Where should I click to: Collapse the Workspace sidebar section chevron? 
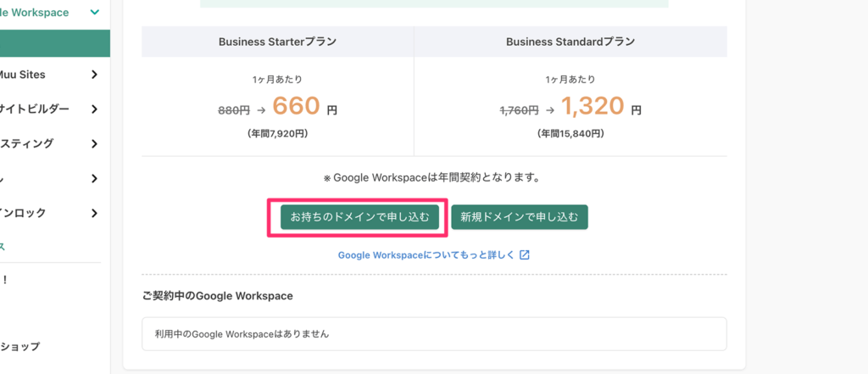click(x=95, y=12)
